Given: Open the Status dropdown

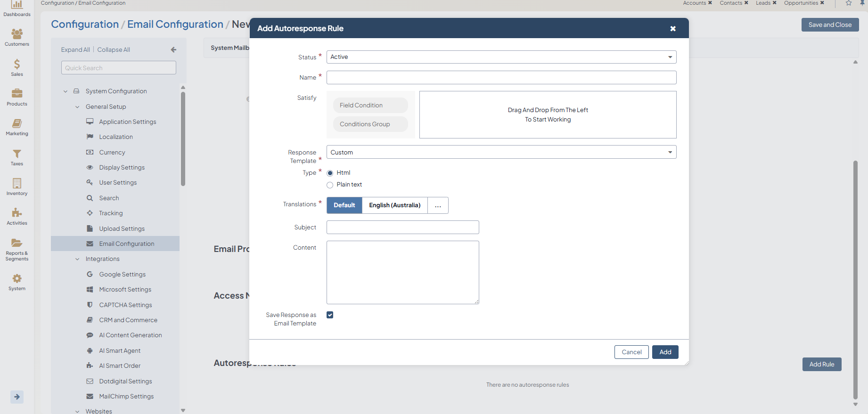Looking at the screenshot, I should tap(501, 57).
